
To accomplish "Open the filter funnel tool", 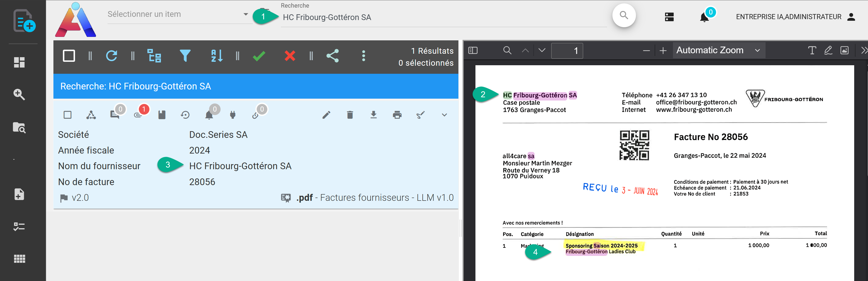I will pos(185,56).
